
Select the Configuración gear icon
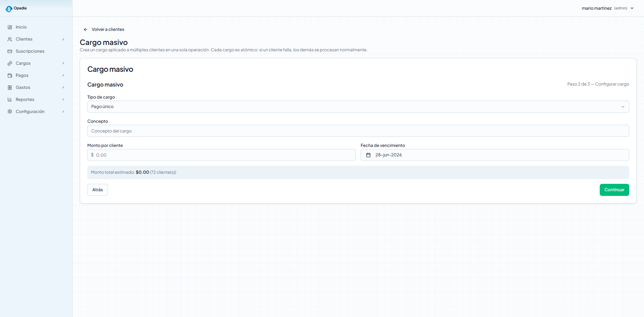tap(10, 112)
